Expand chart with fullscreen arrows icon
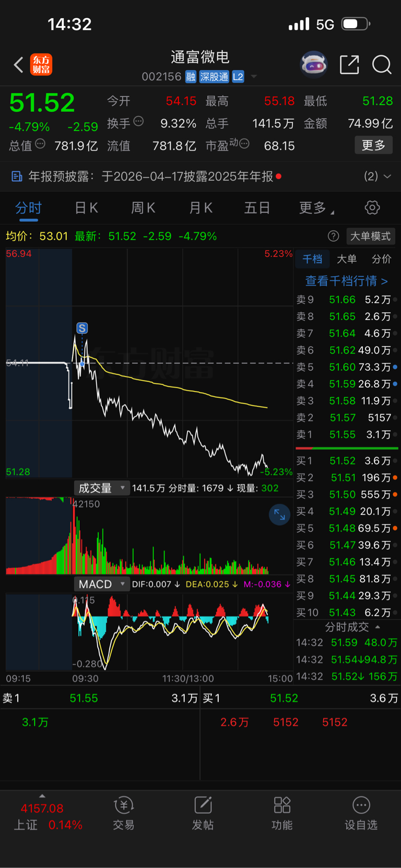 click(279, 515)
